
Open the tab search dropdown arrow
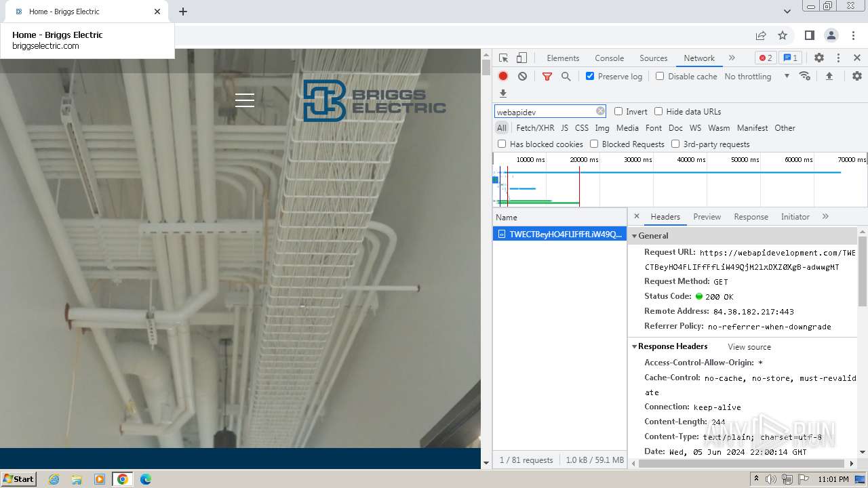(787, 12)
